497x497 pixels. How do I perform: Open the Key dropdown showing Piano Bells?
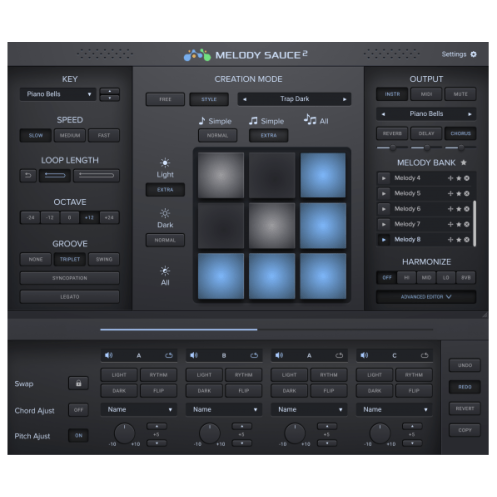[58, 94]
